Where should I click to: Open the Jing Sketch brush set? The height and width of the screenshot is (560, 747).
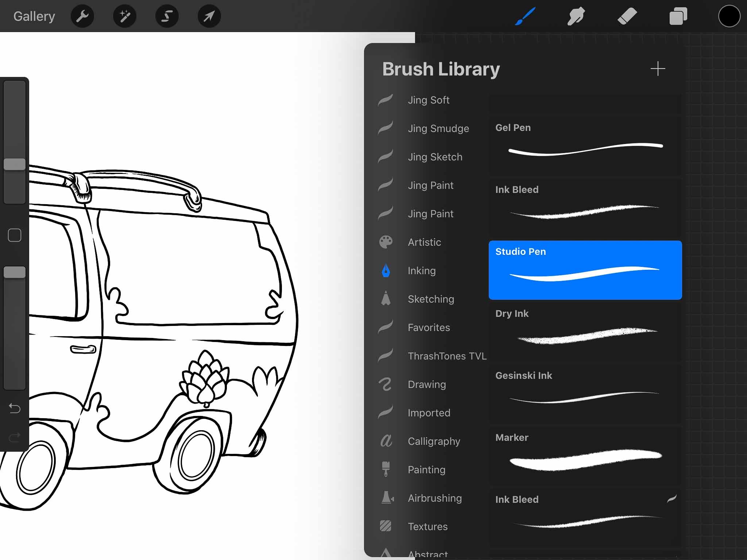435,157
